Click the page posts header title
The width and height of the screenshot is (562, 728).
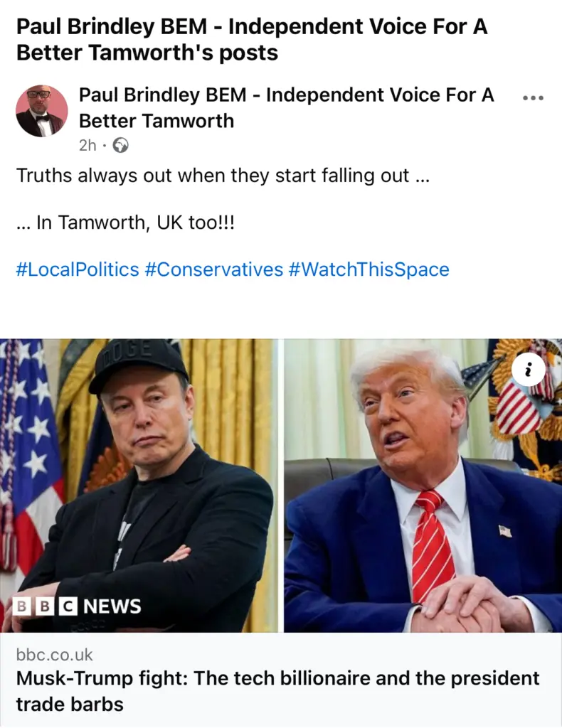(x=252, y=40)
